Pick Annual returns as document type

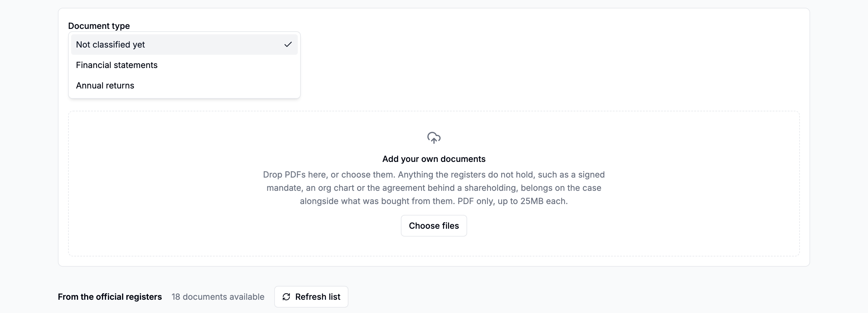click(x=184, y=85)
